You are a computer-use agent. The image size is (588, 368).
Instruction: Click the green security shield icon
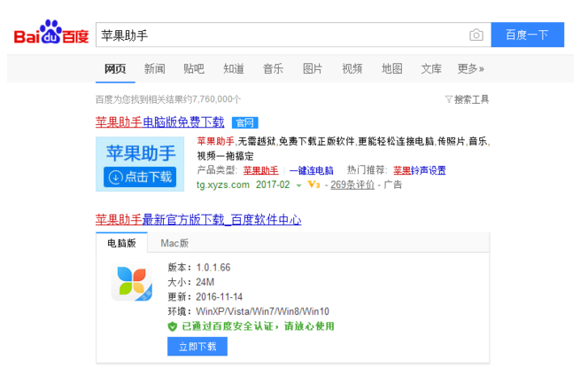(172, 326)
